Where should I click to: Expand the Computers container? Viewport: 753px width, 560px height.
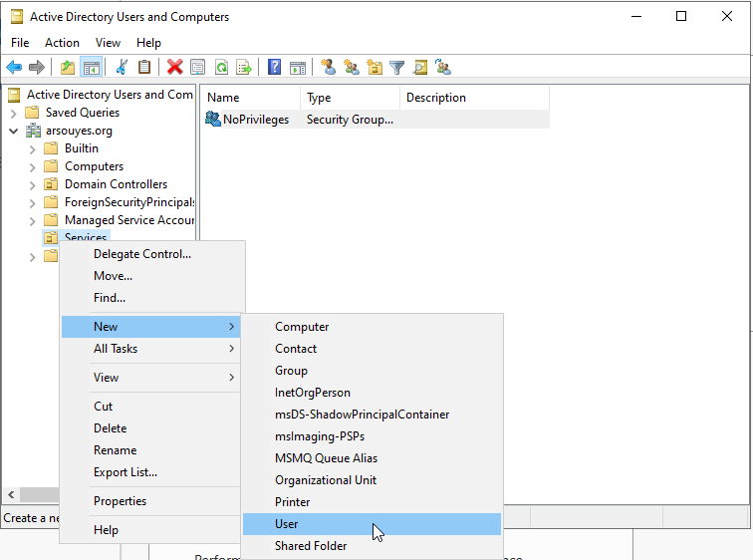click(x=33, y=167)
